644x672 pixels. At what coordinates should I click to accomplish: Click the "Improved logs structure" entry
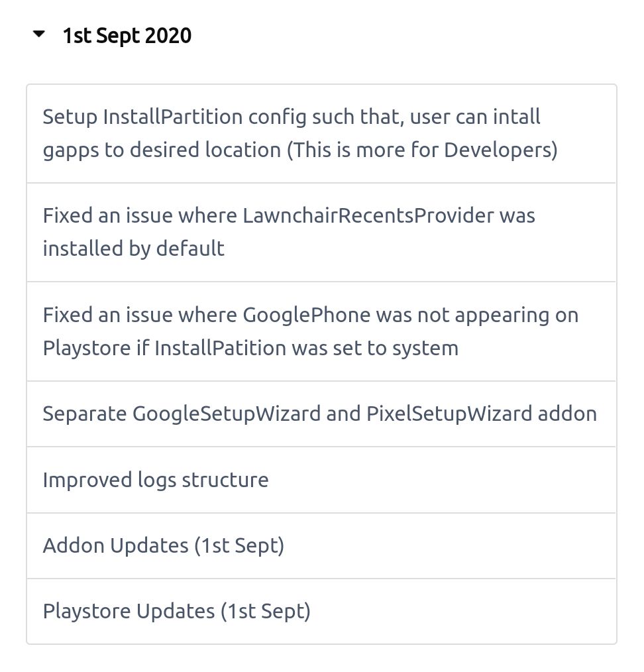[156, 480]
